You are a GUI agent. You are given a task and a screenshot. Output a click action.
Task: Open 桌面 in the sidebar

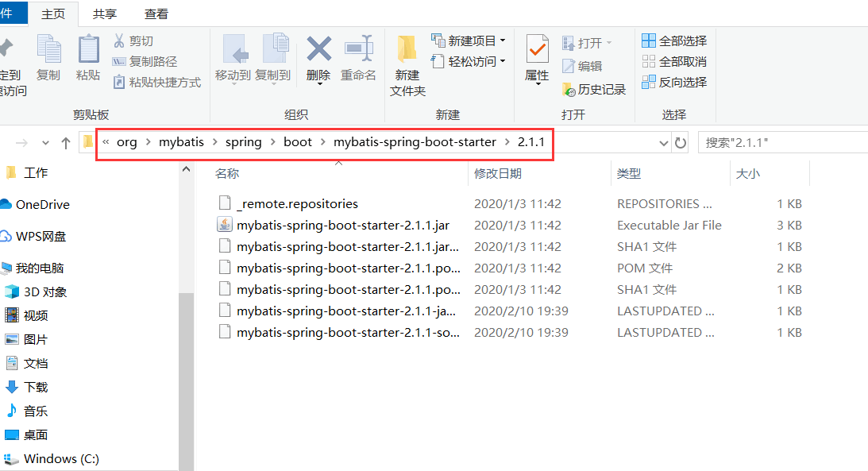pos(26,435)
